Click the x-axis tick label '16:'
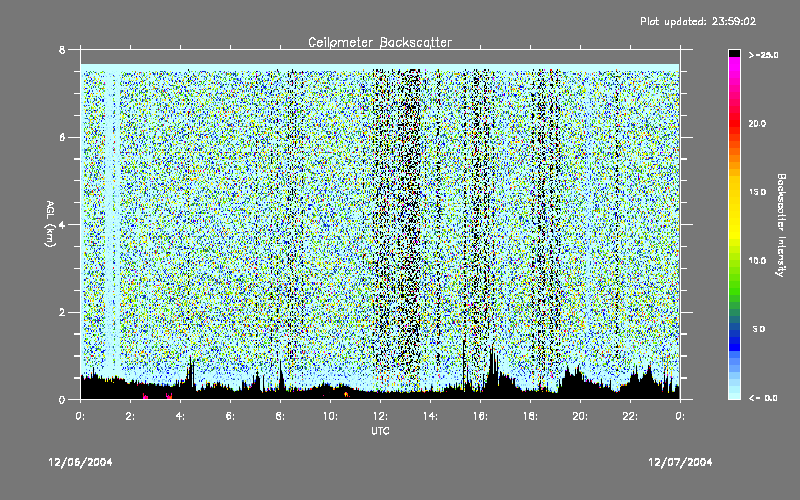Image resolution: width=800 pixels, height=500 pixels. pos(480,416)
